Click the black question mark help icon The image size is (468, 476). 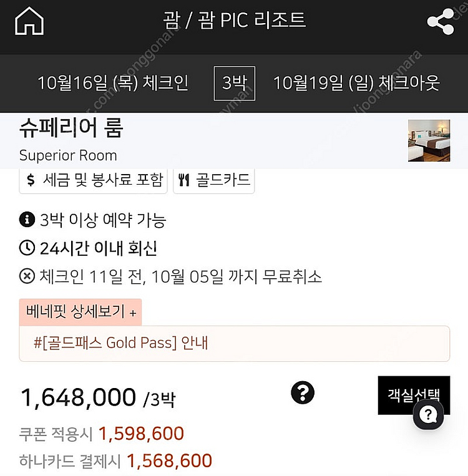pos(303,392)
